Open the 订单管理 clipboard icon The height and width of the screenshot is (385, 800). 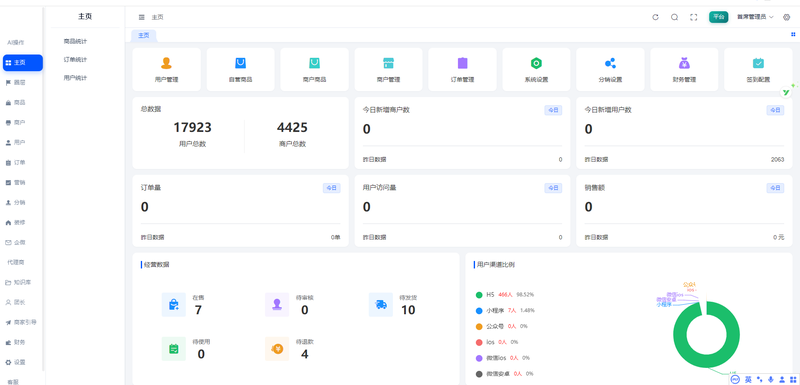[x=462, y=63]
